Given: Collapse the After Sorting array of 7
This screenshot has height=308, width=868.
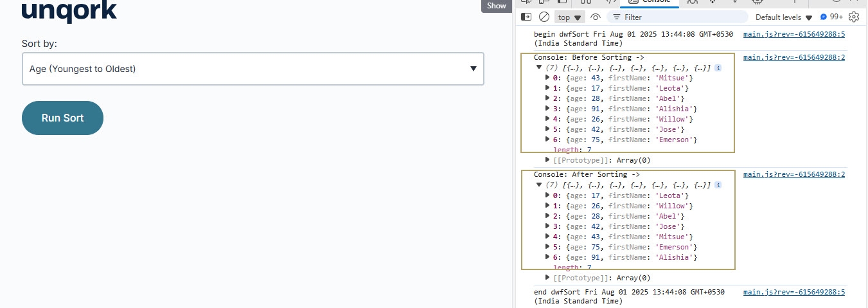Looking at the screenshot, I should click(539, 185).
